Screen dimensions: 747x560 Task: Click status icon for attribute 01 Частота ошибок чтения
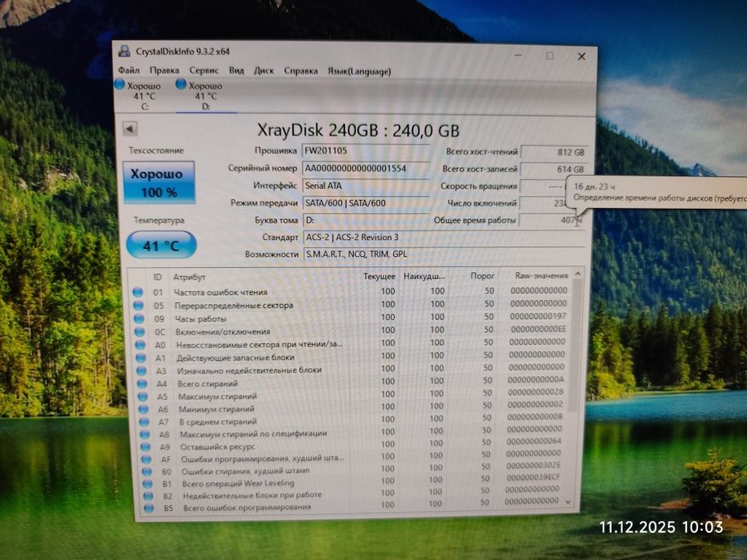[138, 292]
